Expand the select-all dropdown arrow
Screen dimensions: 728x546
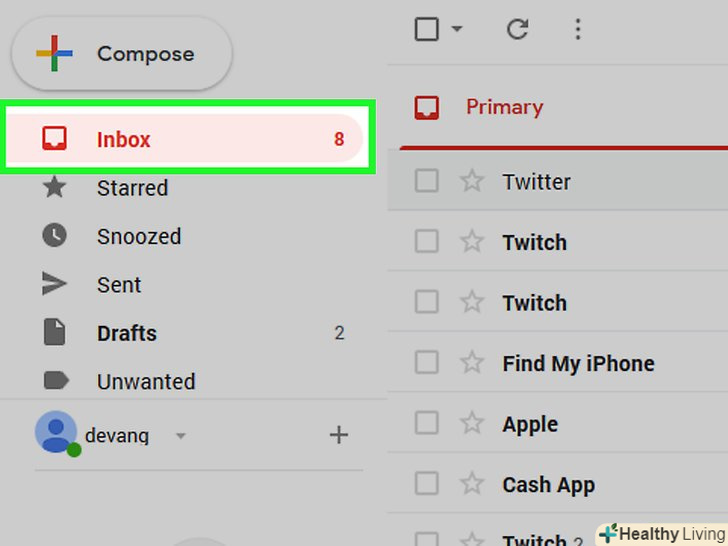[457, 30]
